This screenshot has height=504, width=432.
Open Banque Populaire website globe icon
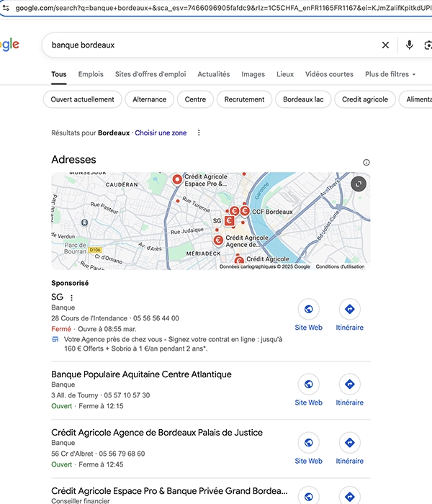point(309,384)
